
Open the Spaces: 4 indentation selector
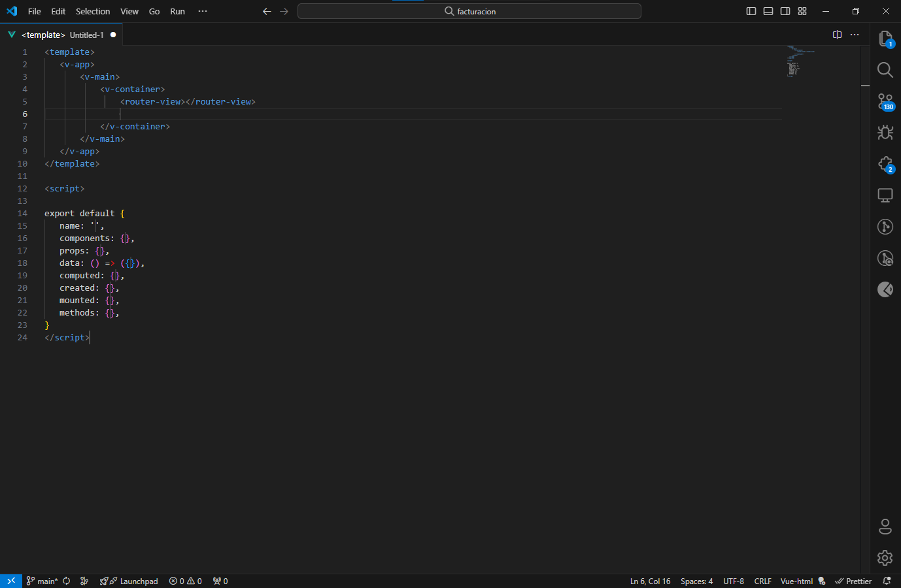(x=696, y=581)
